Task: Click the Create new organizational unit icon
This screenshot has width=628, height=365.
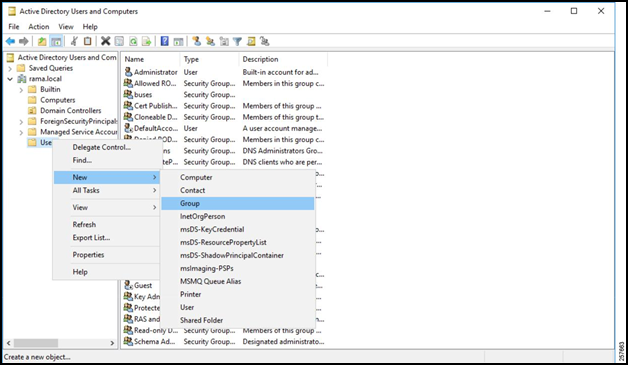Action: click(x=224, y=41)
